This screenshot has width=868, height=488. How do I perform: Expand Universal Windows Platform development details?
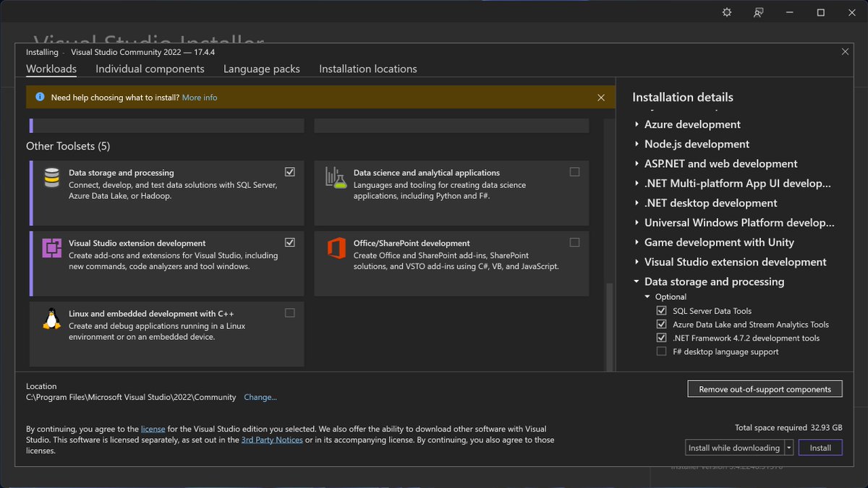637,223
